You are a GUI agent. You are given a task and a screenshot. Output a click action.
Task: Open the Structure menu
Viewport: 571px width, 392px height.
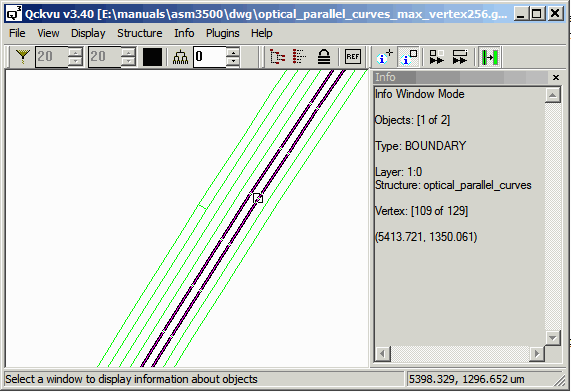139,33
